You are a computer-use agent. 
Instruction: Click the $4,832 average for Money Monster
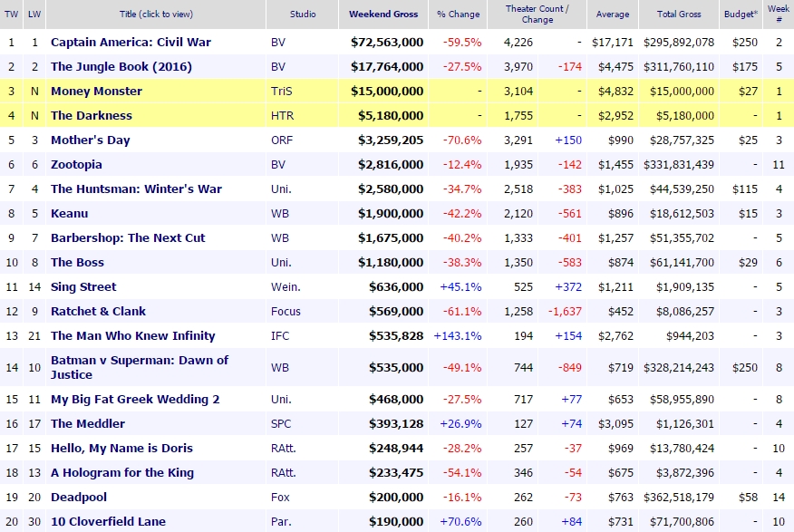pos(615,92)
